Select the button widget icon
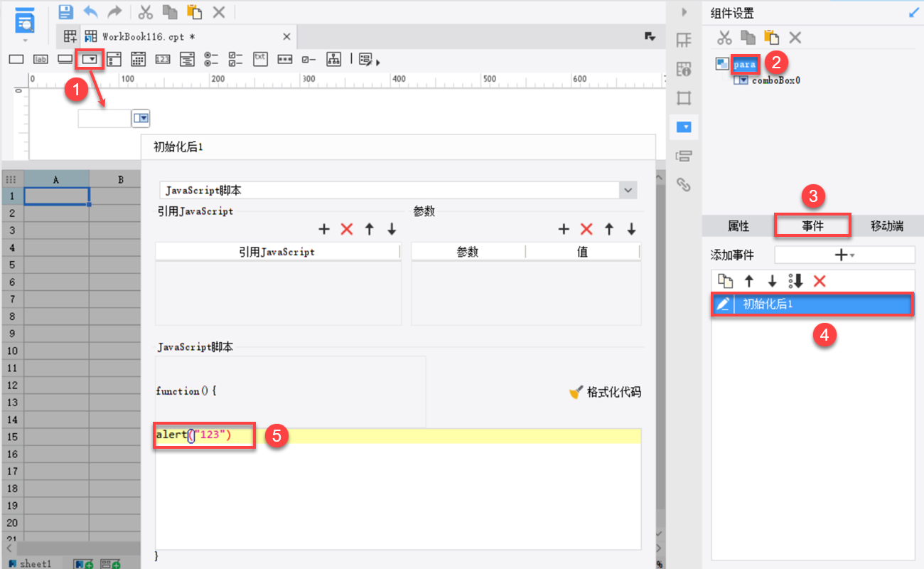The width and height of the screenshot is (924, 569). (x=65, y=59)
